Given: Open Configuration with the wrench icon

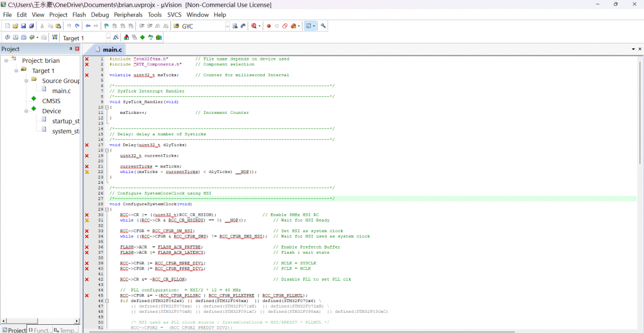Looking at the screenshot, I should [x=323, y=26].
